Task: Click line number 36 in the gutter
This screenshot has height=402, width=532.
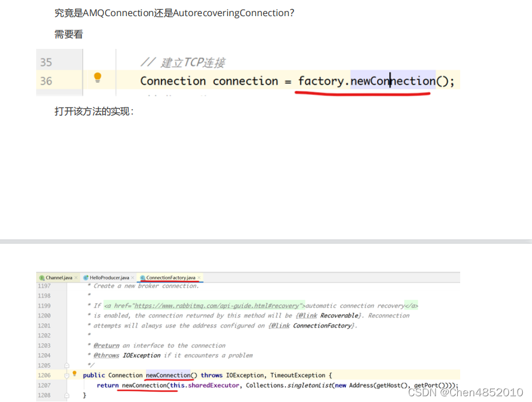Action: pyautogui.click(x=46, y=81)
